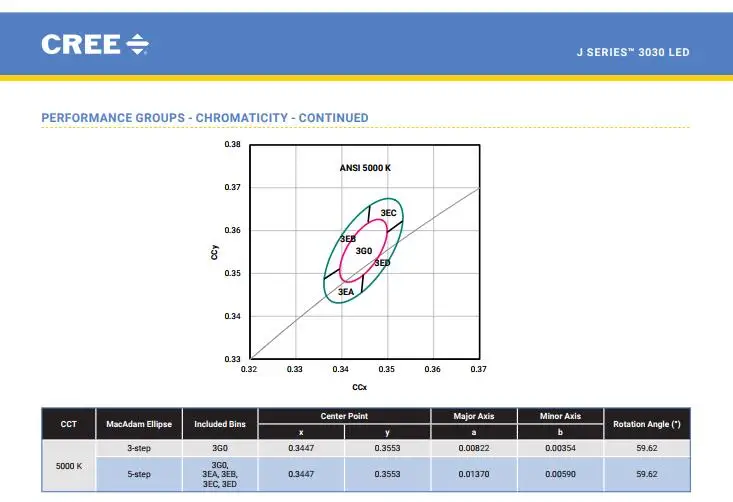Click the 0.37 y-axis tick value
The image size is (733, 502).
coord(232,187)
